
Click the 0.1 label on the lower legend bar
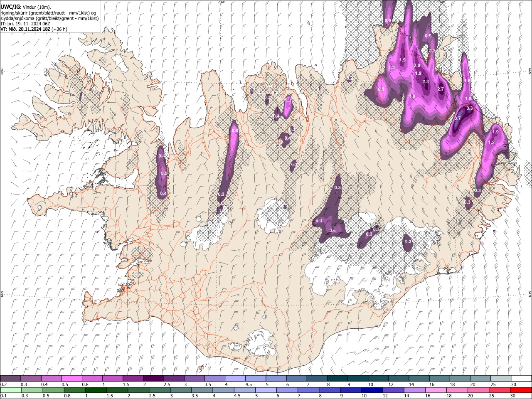[x=3, y=396]
